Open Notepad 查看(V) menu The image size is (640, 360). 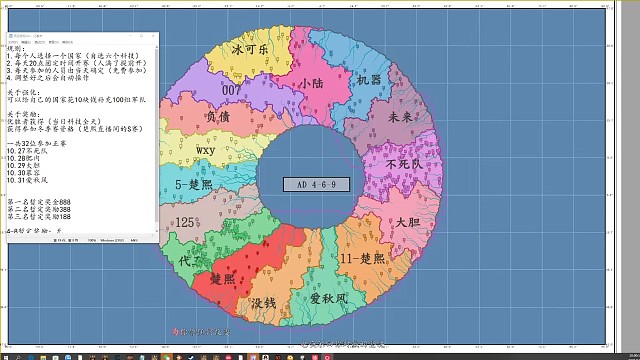coord(54,42)
